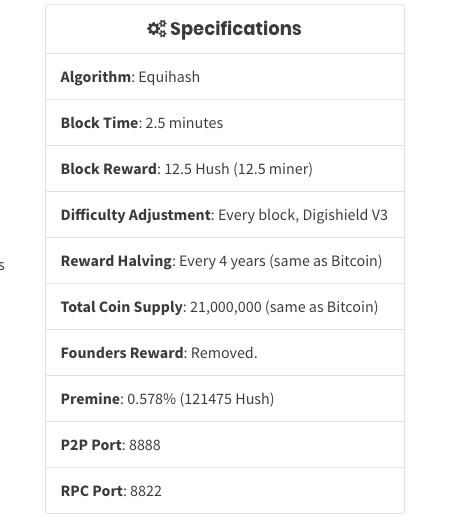Click the Digishield V3 text

(345, 215)
